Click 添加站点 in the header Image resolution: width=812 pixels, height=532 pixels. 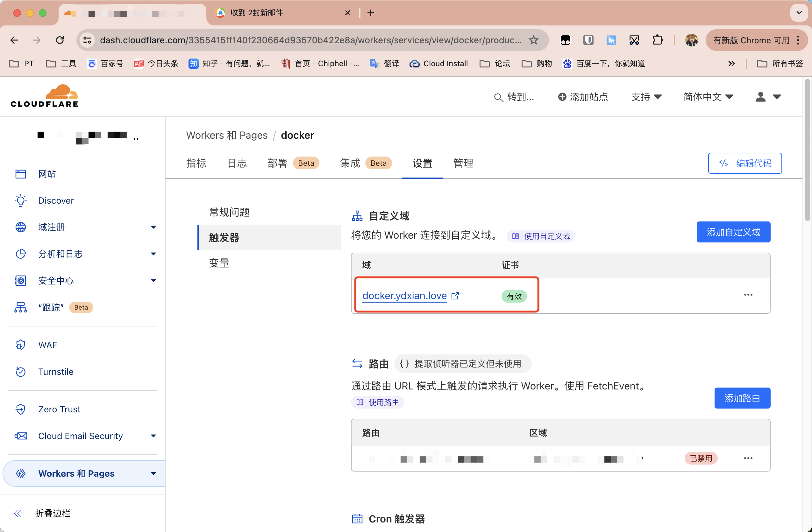[583, 97]
